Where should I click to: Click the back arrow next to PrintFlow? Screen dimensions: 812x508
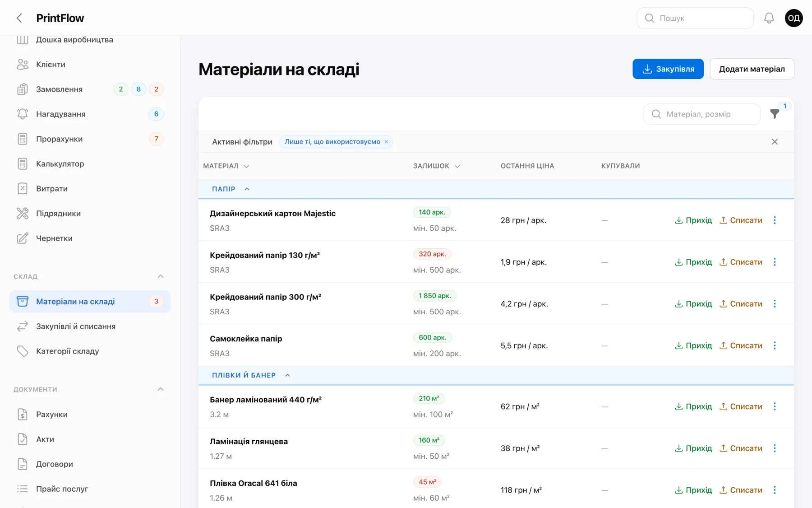[x=19, y=18]
